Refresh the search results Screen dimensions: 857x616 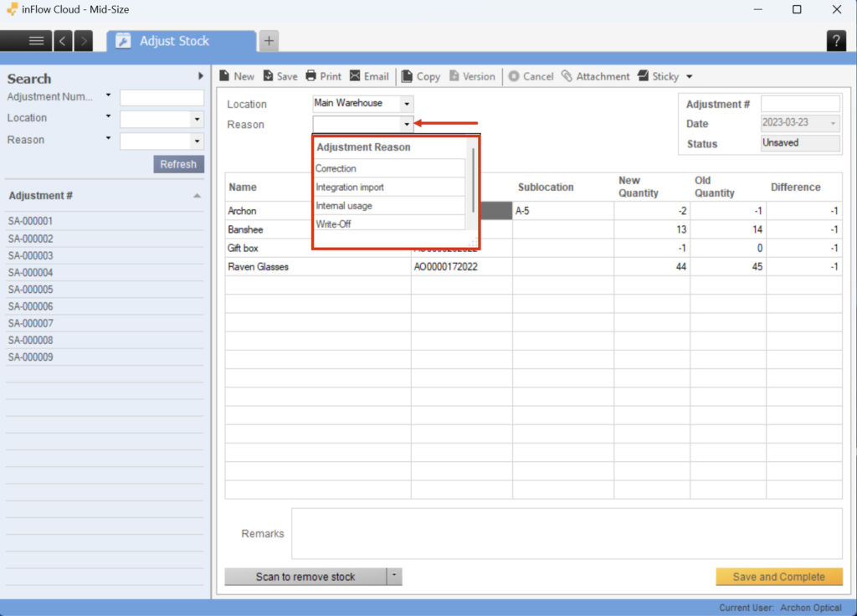pyautogui.click(x=178, y=163)
